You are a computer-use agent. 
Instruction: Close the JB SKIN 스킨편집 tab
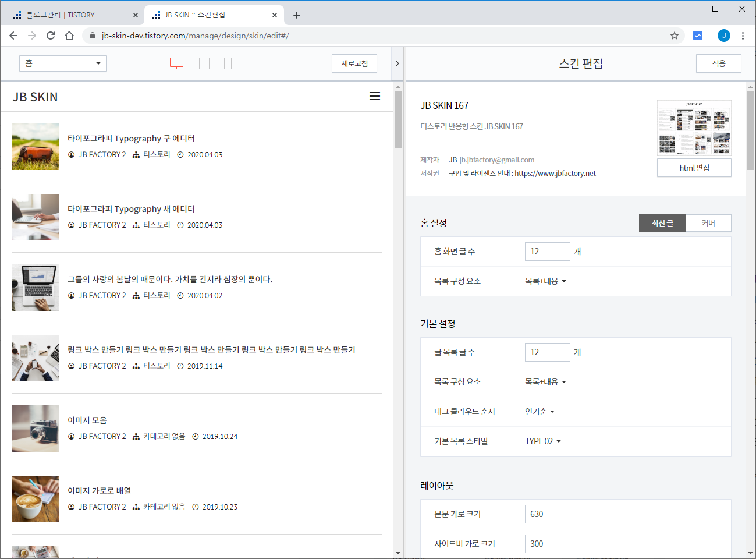click(x=275, y=15)
